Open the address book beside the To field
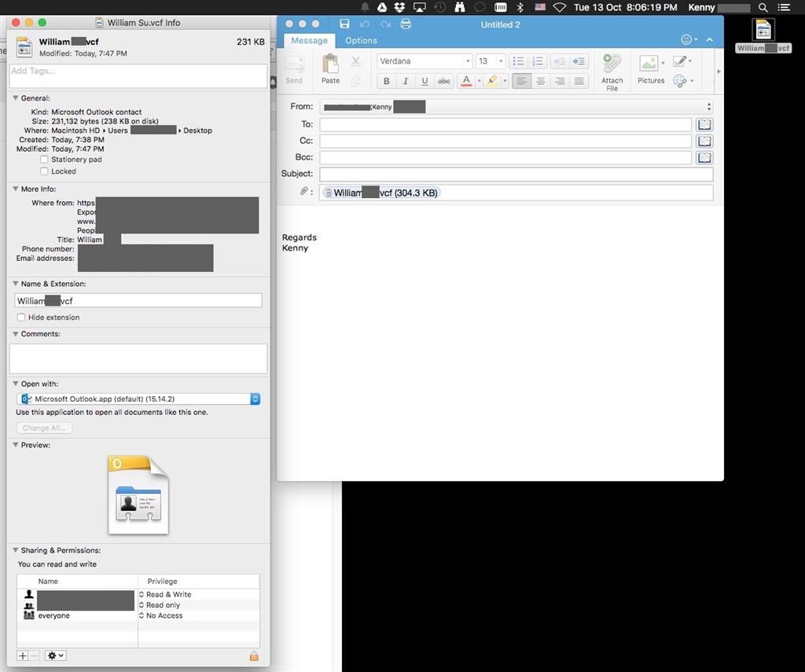 click(x=704, y=125)
